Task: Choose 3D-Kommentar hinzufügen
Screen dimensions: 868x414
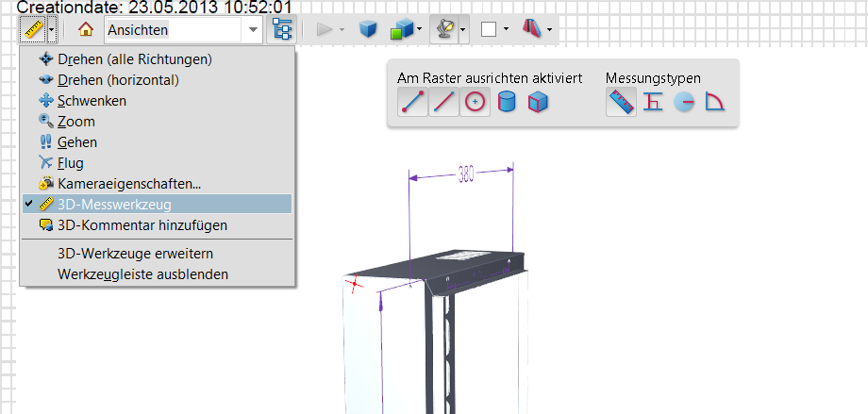Action: (x=158, y=225)
